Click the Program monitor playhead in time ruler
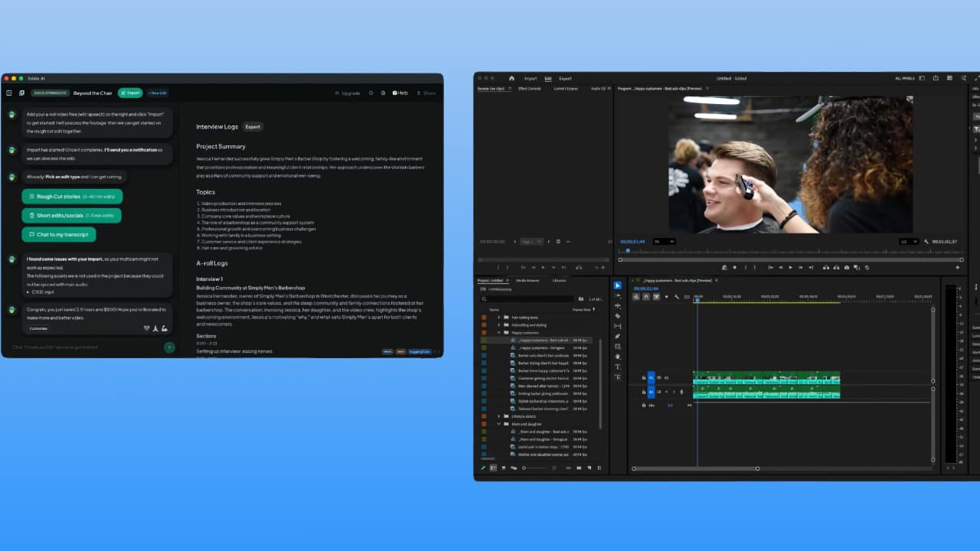Viewport: 980px width, 551px height. pyautogui.click(x=628, y=250)
